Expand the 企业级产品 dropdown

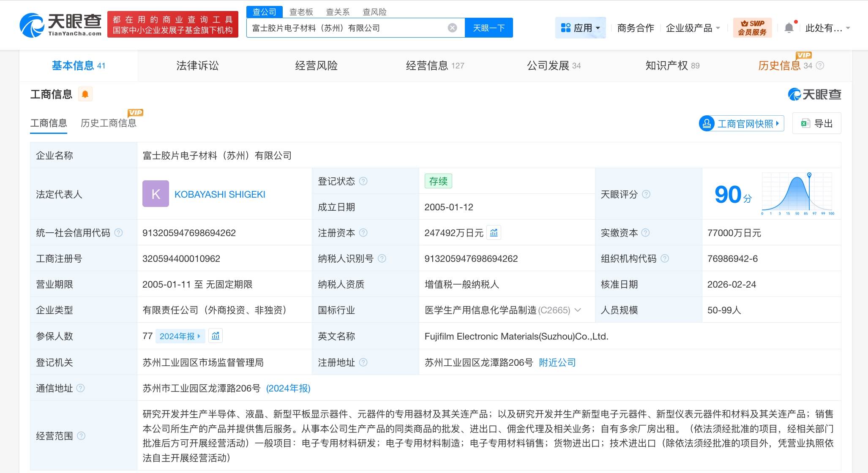coord(693,28)
